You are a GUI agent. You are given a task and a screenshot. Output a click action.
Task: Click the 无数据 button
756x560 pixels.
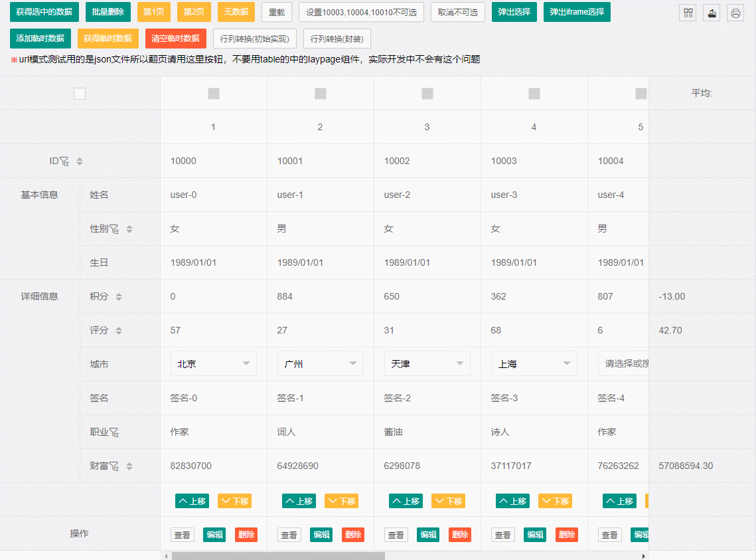tap(236, 12)
